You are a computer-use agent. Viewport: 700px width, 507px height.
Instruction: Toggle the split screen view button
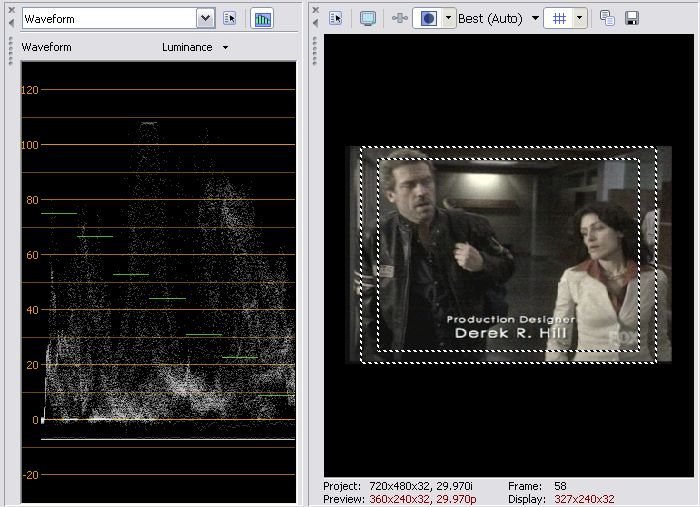tap(428, 18)
